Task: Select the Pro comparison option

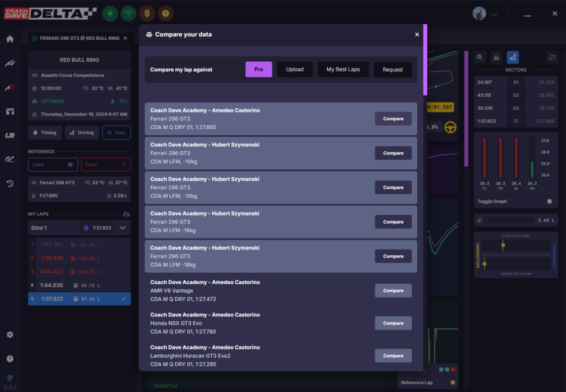Action: (259, 69)
